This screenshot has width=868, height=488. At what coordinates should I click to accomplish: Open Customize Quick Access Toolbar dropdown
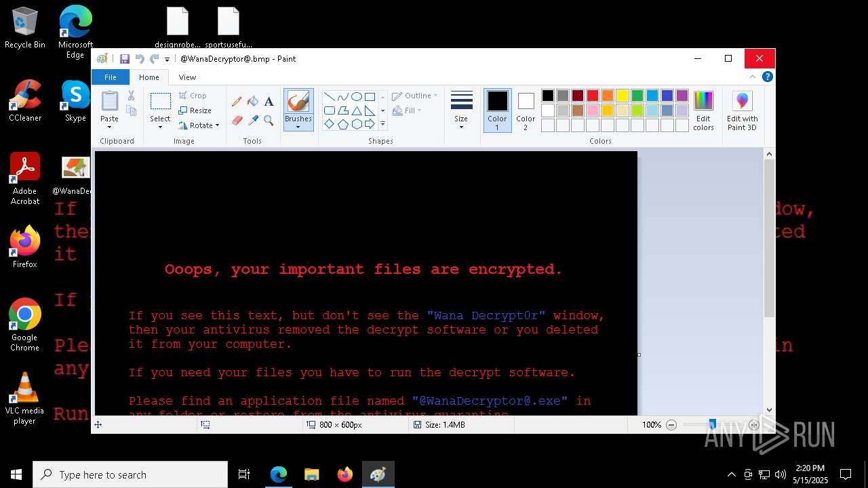(x=167, y=59)
